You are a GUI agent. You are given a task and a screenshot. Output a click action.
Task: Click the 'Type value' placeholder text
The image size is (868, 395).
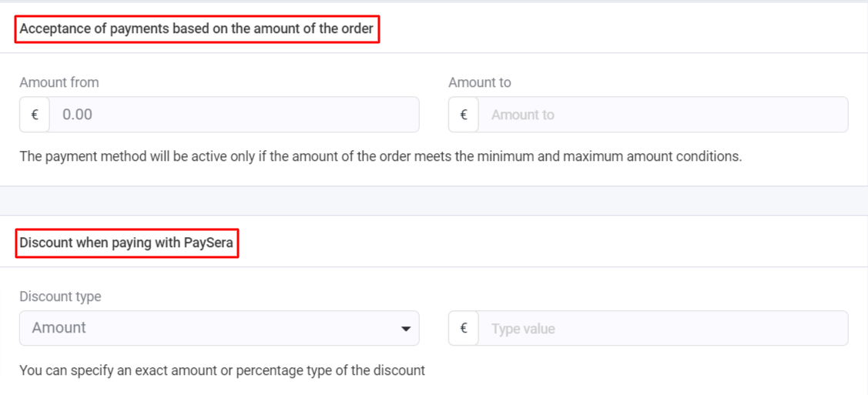point(523,329)
